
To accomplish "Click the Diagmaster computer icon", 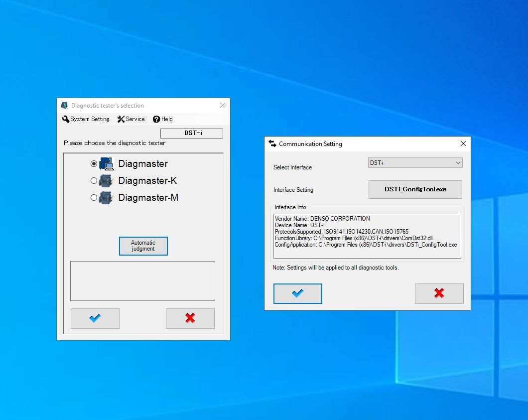I will [107, 164].
